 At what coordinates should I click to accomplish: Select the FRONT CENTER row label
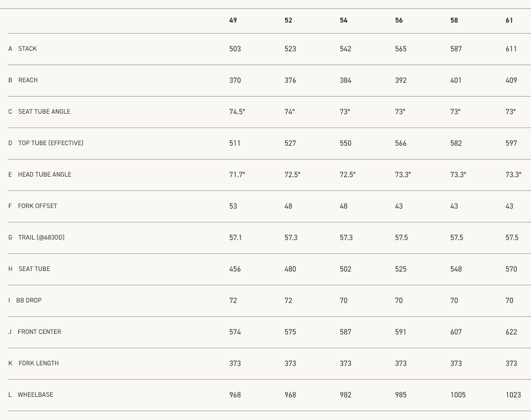[x=39, y=332]
